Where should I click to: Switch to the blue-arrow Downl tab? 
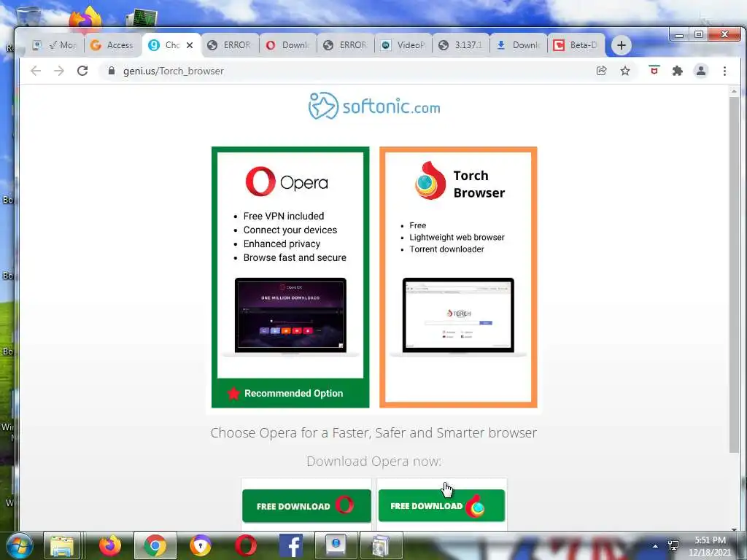pos(519,45)
